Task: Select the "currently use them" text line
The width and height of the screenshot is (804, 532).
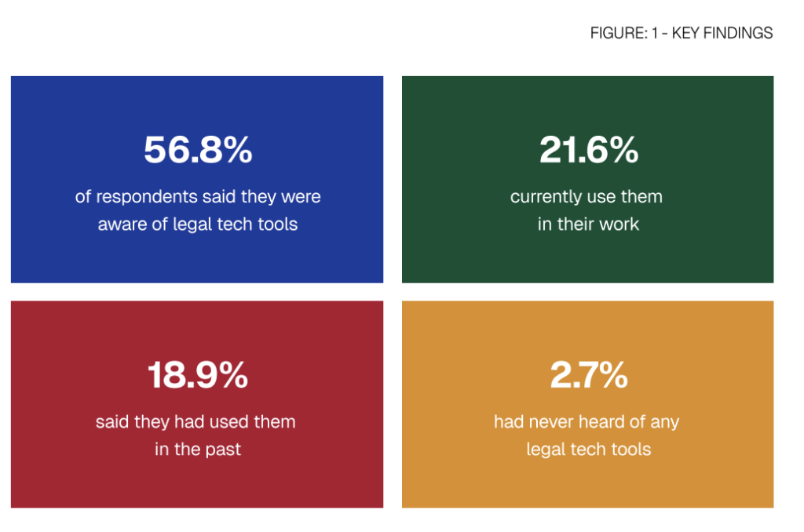Action: 587,196
